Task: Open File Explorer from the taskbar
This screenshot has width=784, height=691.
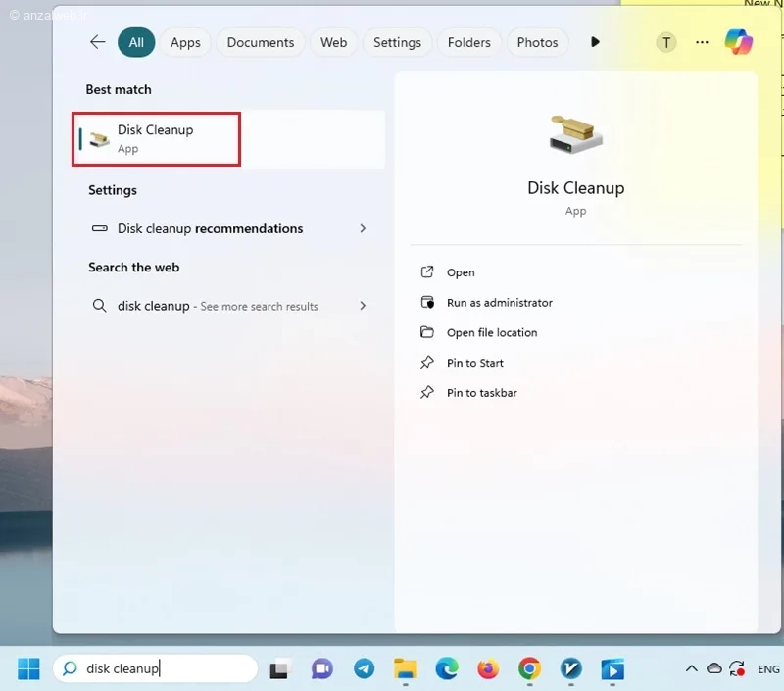Action: click(406, 669)
